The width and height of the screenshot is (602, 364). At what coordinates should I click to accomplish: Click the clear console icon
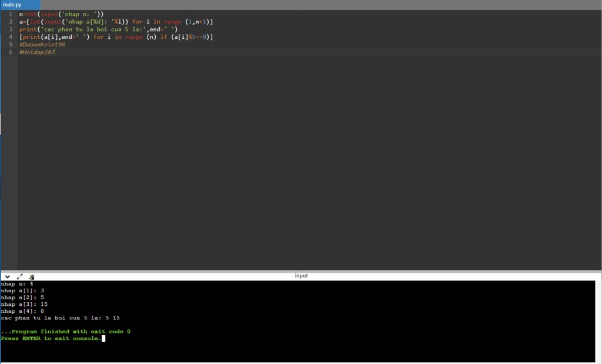[32, 276]
